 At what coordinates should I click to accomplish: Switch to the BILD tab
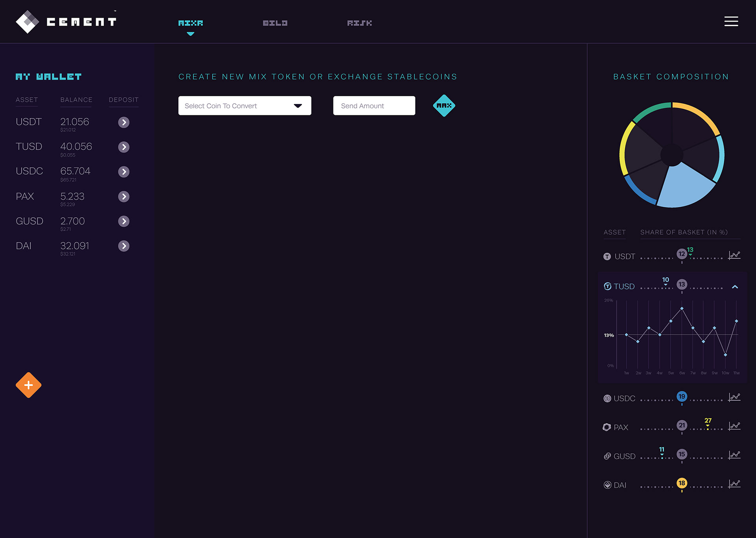tap(275, 23)
